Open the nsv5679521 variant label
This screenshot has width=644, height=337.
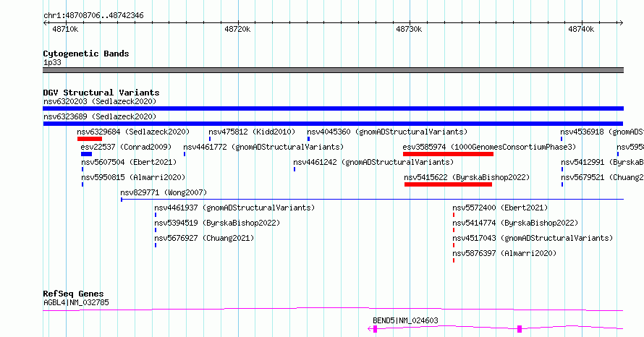click(x=602, y=177)
